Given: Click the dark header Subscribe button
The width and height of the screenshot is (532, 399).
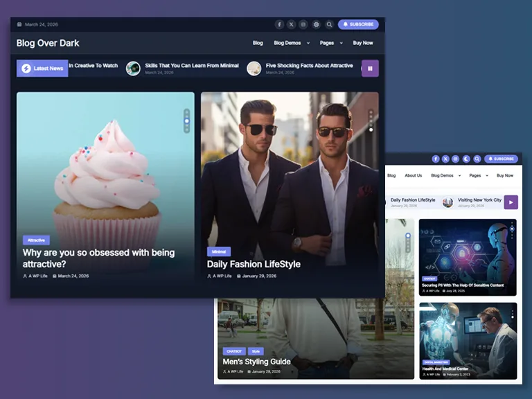Looking at the screenshot, I should [358, 24].
